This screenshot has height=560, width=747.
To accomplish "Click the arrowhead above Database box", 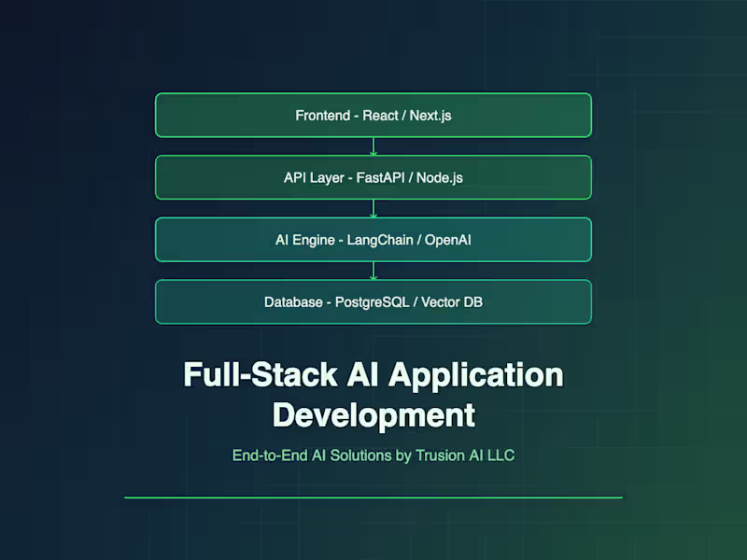I will (x=373, y=276).
